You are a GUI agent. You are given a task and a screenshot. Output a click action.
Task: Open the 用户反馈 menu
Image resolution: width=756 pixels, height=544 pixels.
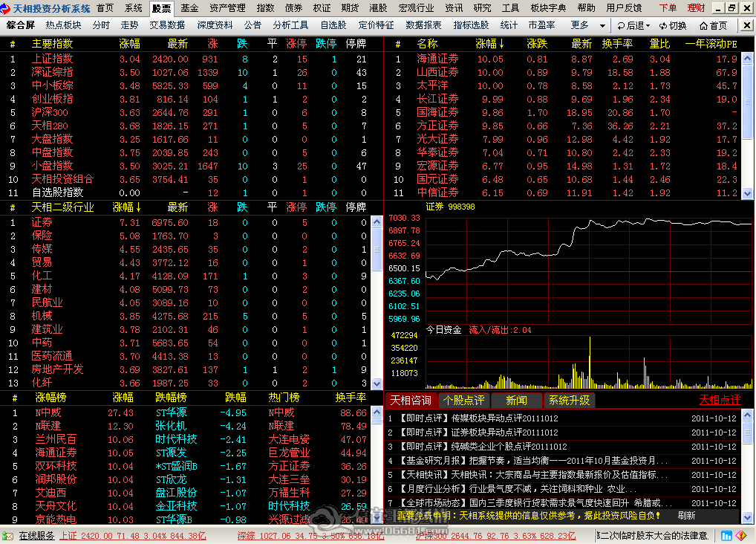[x=624, y=8]
